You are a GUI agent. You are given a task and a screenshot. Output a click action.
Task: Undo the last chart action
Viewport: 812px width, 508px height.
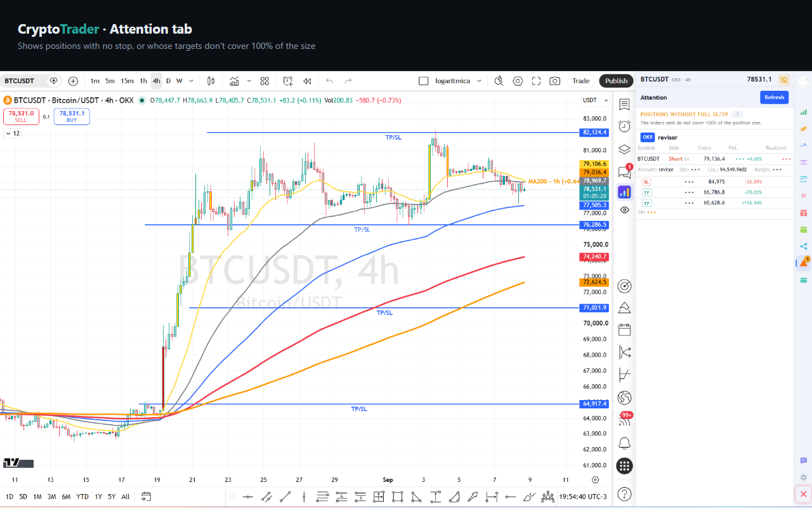329,81
